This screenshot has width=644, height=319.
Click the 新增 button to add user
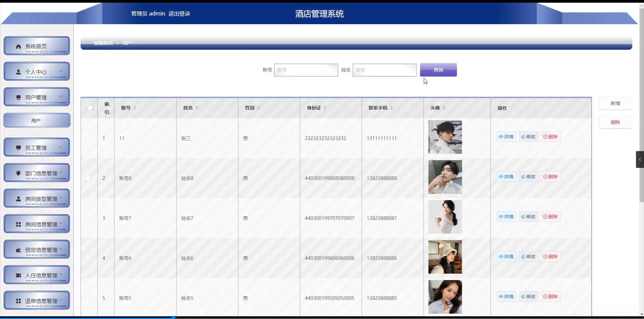pyautogui.click(x=615, y=103)
